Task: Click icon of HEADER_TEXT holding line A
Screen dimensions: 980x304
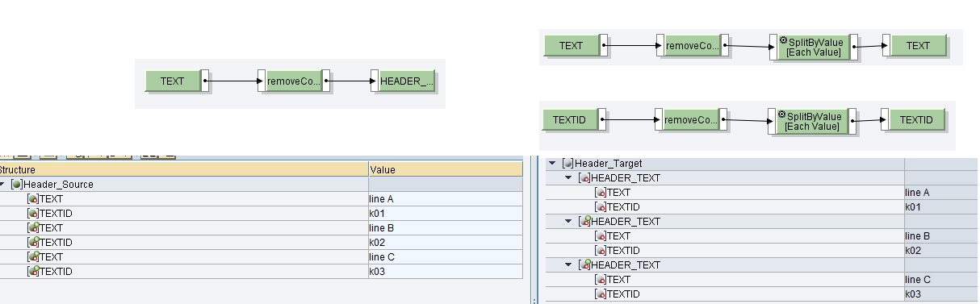Action: click(x=584, y=178)
